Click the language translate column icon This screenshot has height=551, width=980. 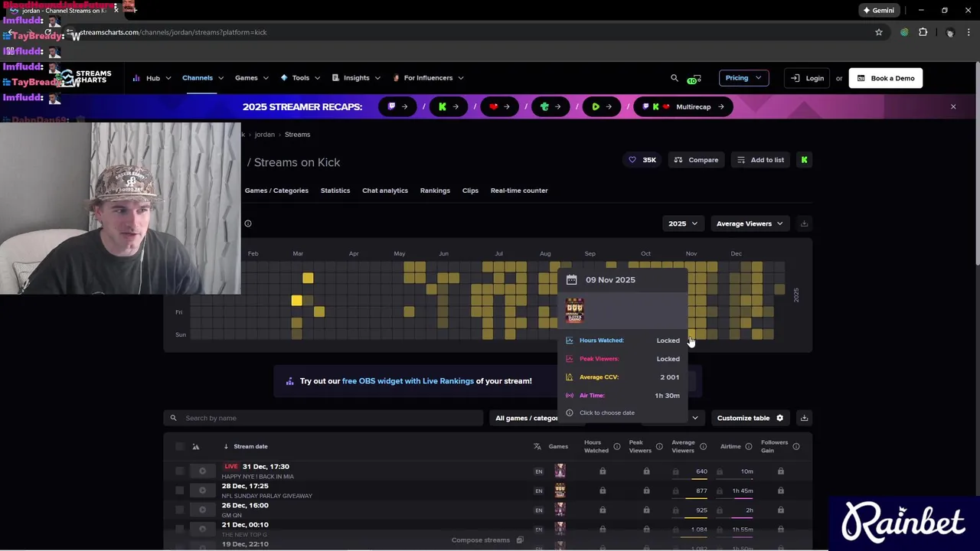click(x=537, y=446)
